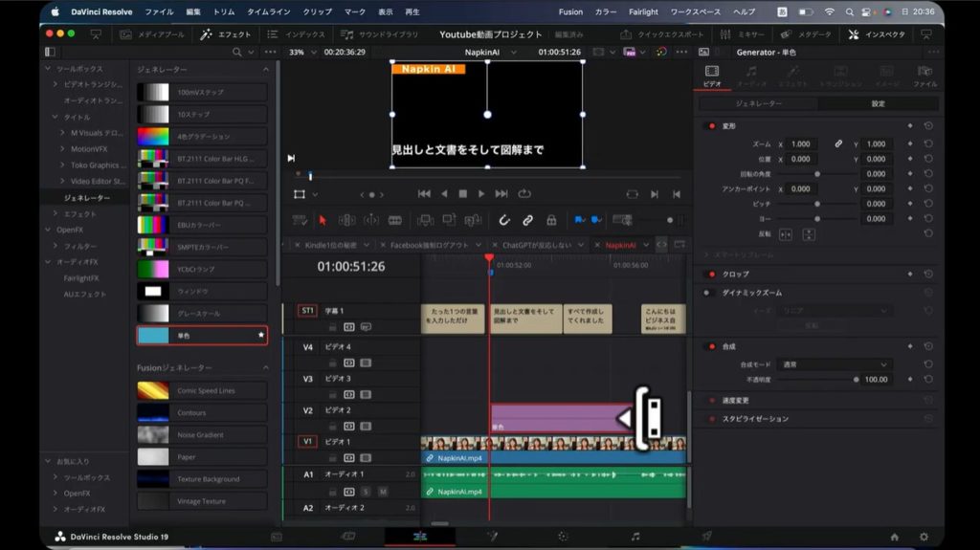Viewport: 980px width, 550px height.
Task: Toggle timeline snapping magnet icon
Action: pyautogui.click(x=505, y=220)
